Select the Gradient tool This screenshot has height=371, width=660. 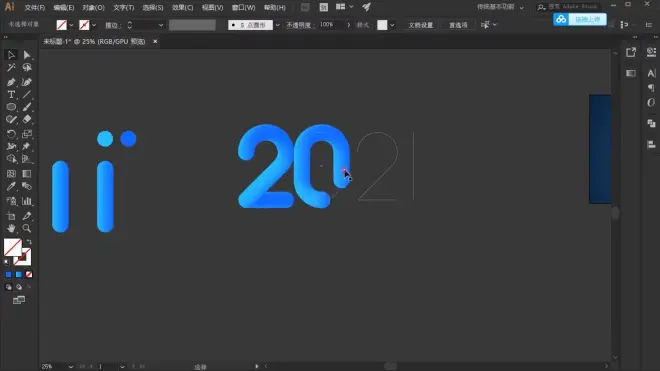point(27,174)
